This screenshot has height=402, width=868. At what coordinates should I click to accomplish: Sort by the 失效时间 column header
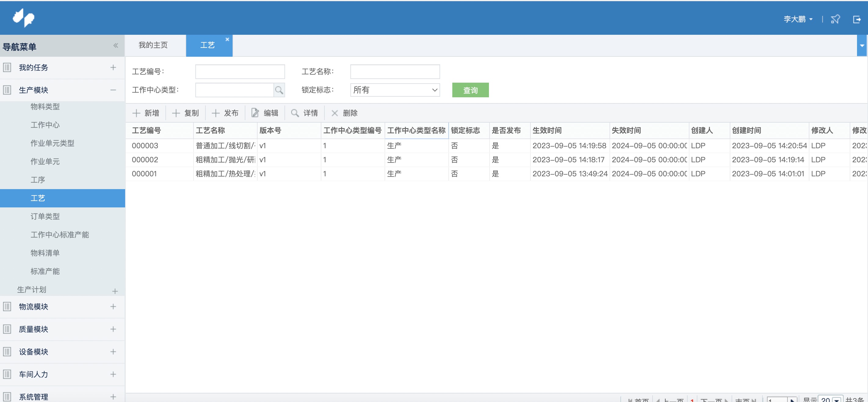(x=649, y=131)
